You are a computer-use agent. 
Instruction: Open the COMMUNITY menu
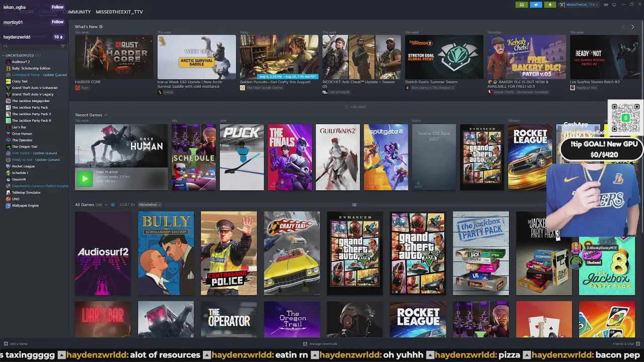coord(77,12)
